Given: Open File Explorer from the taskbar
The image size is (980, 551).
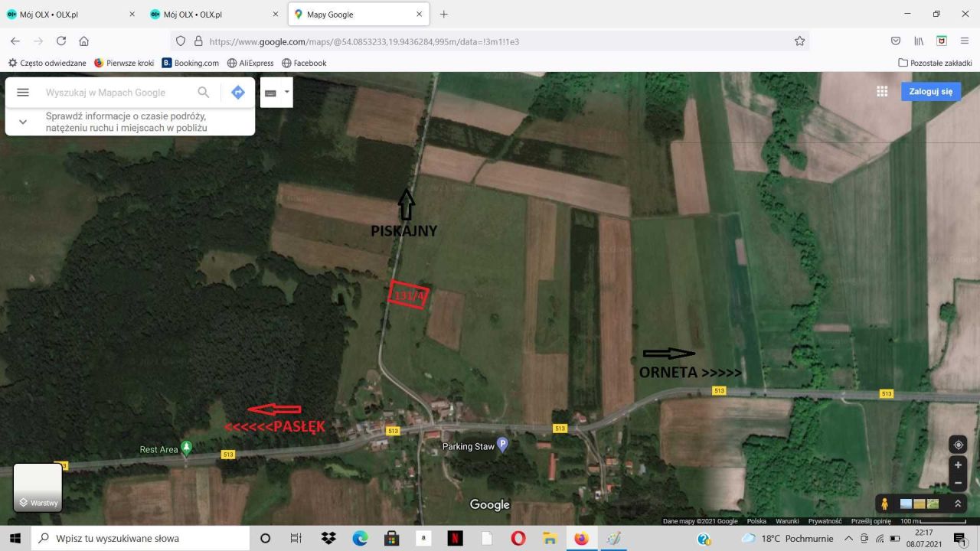Looking at the screenshot, I should pos(550,538).
